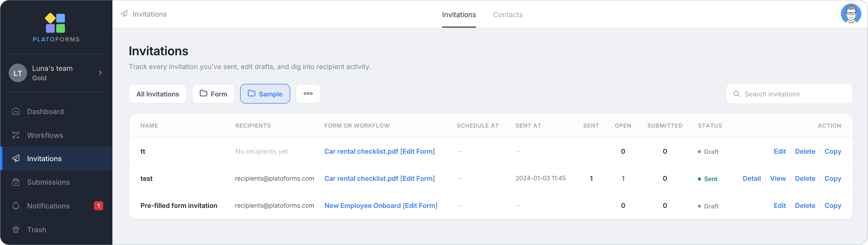This screenshot has width=868, height=245.
Task: Click Luna's team name
Action: (52, 68)
